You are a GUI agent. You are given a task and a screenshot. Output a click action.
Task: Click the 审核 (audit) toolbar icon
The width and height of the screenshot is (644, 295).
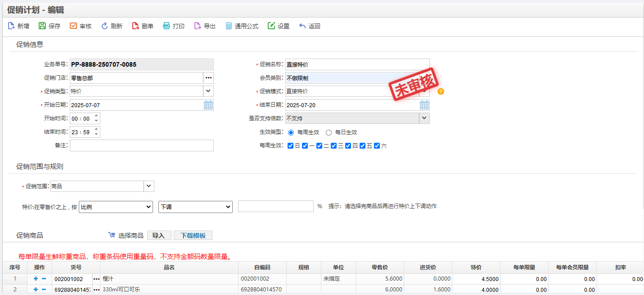[73, 26]
